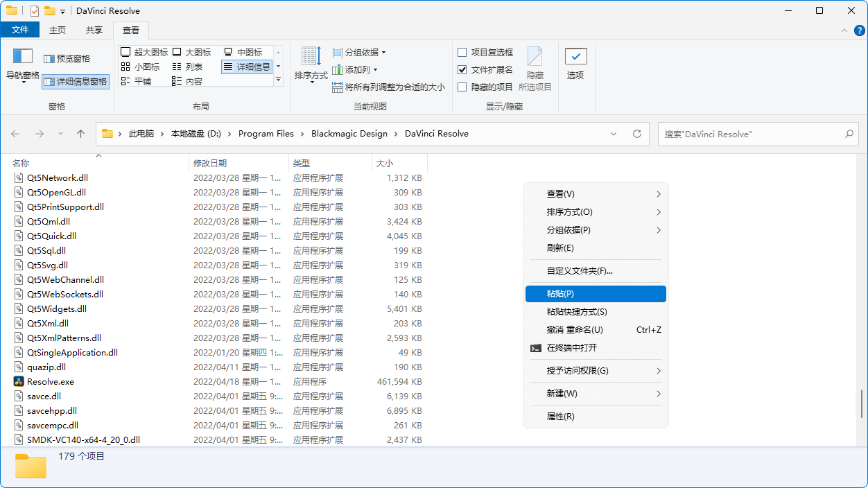Viewport: 868px width, 488px height.
Task: Open the Group by (分组依据) ribbon dropdown
Action: (x=358, y=52)
